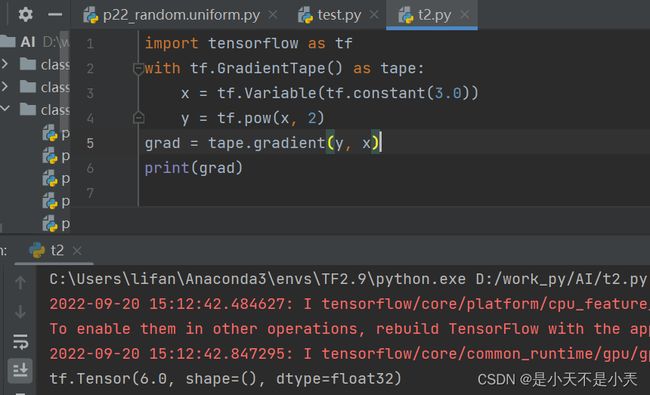The width and height of the screenshot is (650, 395).
Task: Click Python icon on p22_random.uniform.py tab
Action: [90, 15]
